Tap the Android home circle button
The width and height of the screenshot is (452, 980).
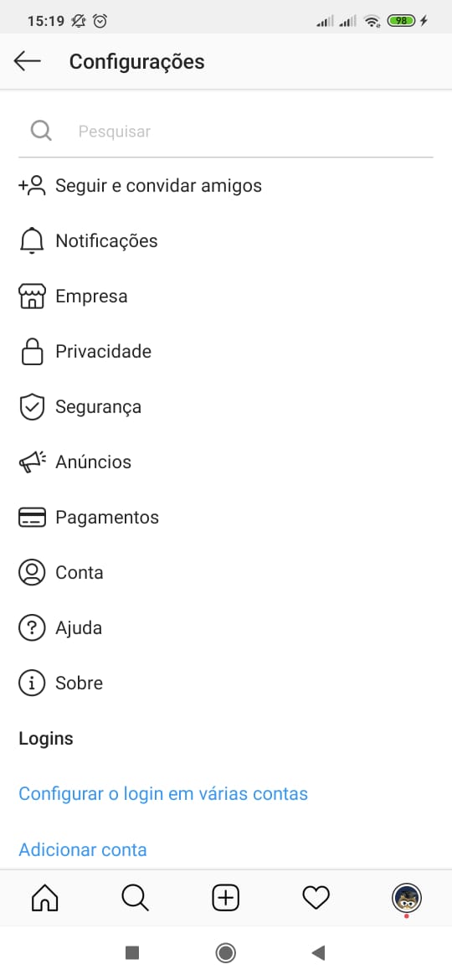click(225, 952)
